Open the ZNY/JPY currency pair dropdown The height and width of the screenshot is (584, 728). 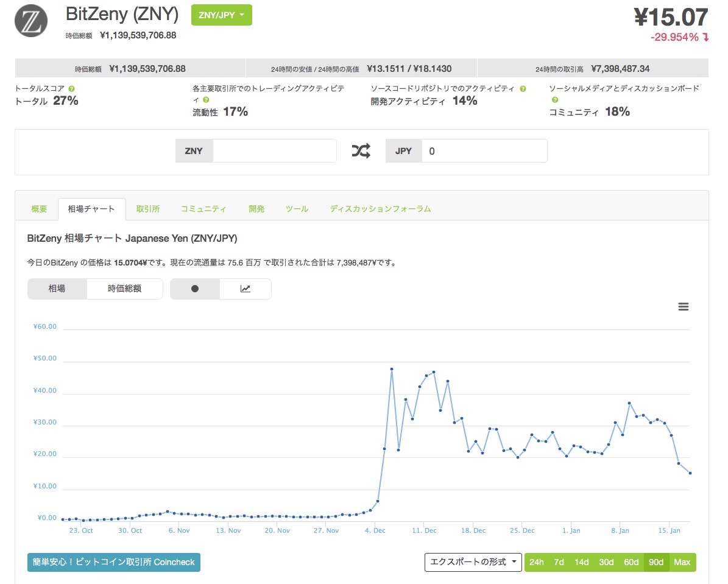[221, 15]
